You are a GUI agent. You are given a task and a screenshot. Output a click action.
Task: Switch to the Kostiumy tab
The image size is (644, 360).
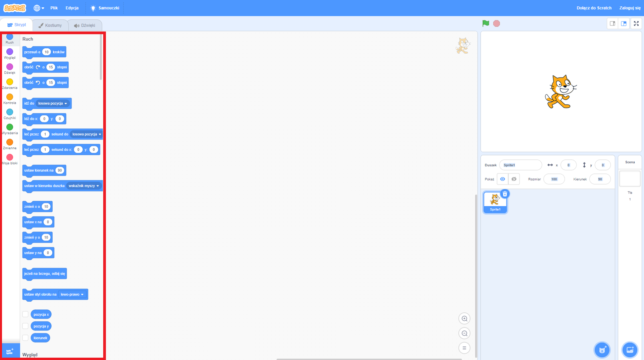click(x=50, y=25)
